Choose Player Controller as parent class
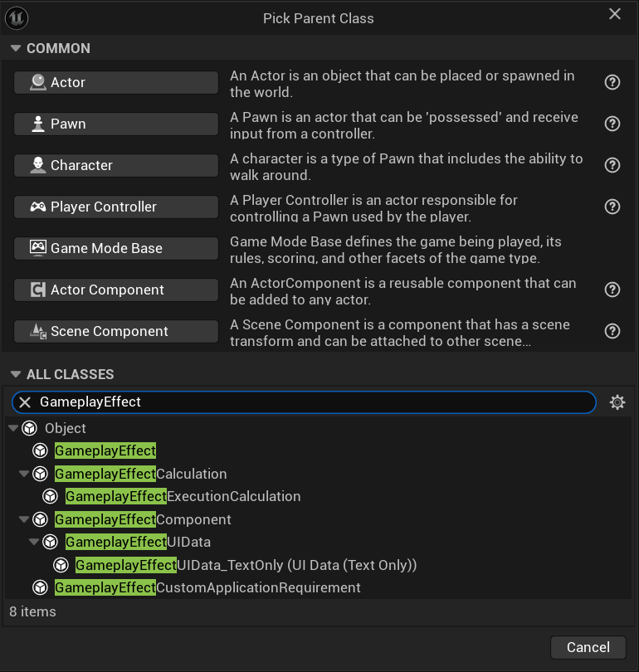 (x=116, y=207)
